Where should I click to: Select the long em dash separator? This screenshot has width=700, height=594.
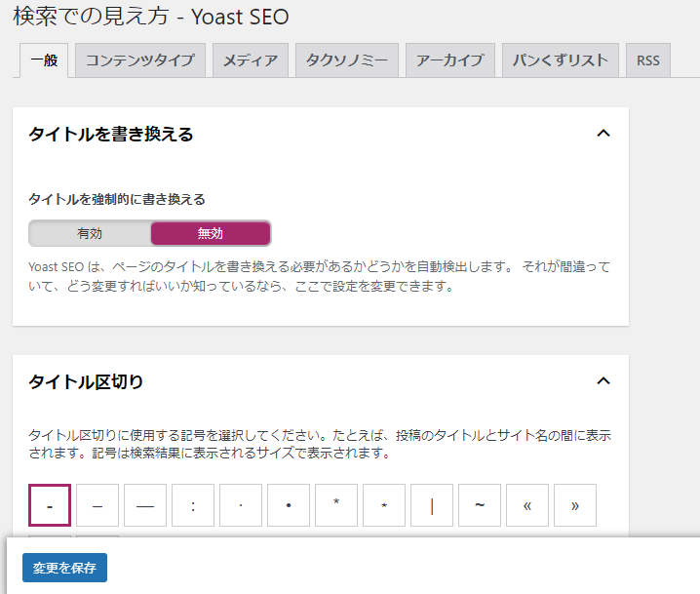145,505
